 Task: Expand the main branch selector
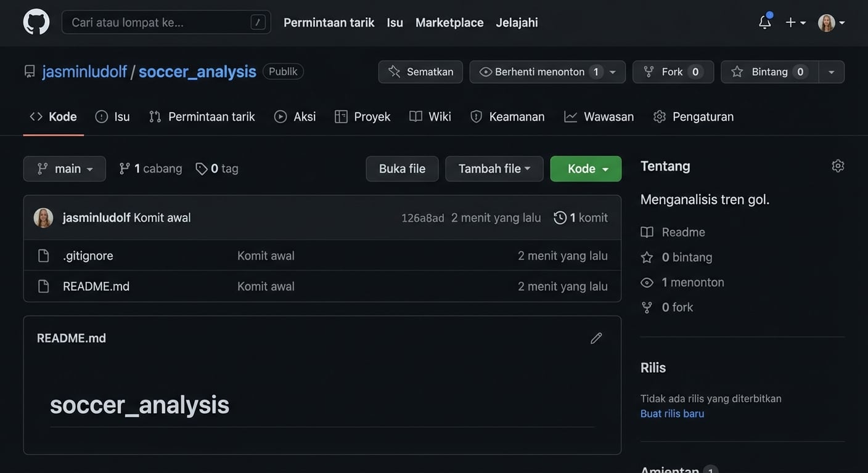pos(65,169)
